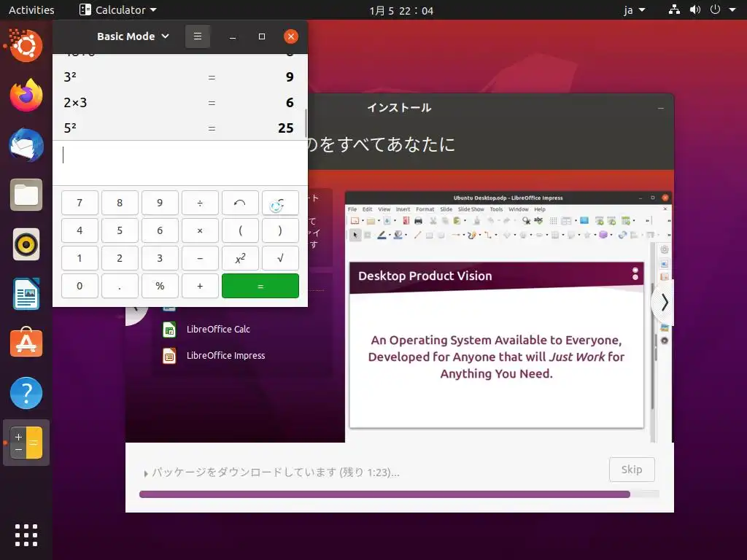Open the calculator hamburger menu
The image size is (747, 560).
tap(197, 36)
